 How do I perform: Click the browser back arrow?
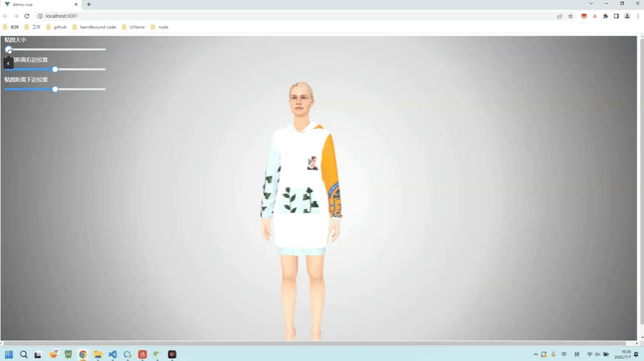point(5,16)
